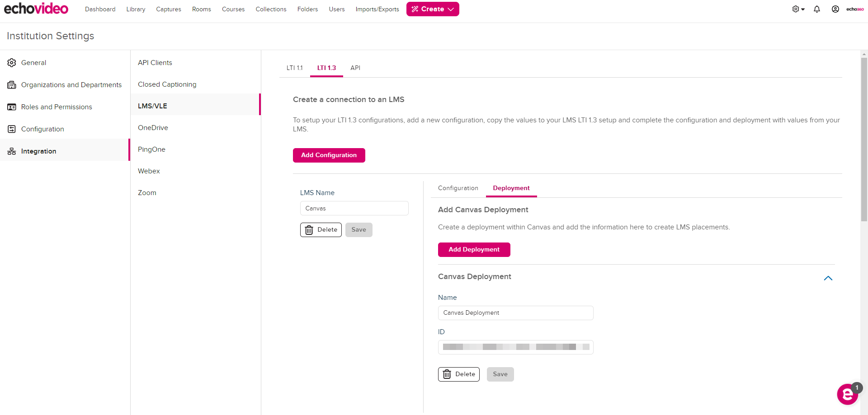The height and width of the screenshot is (415, 868).
Task: Open Rooms in top navigation
Action: coord(202,9)
